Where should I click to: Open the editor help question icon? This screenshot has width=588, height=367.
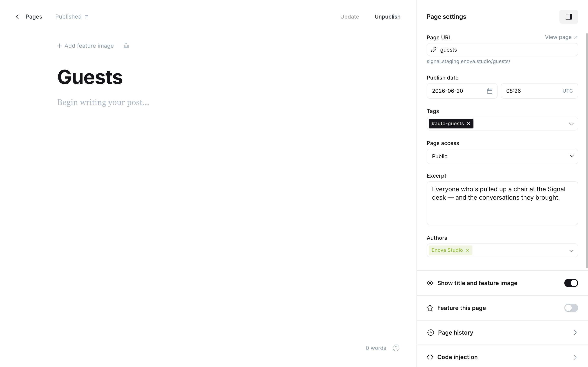click(x=396, y=348)
